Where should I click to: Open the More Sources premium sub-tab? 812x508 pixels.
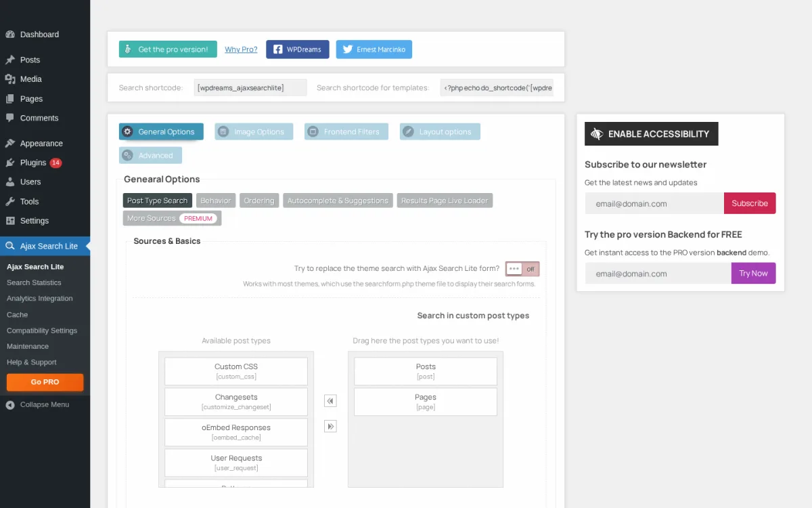pos(172,218)
